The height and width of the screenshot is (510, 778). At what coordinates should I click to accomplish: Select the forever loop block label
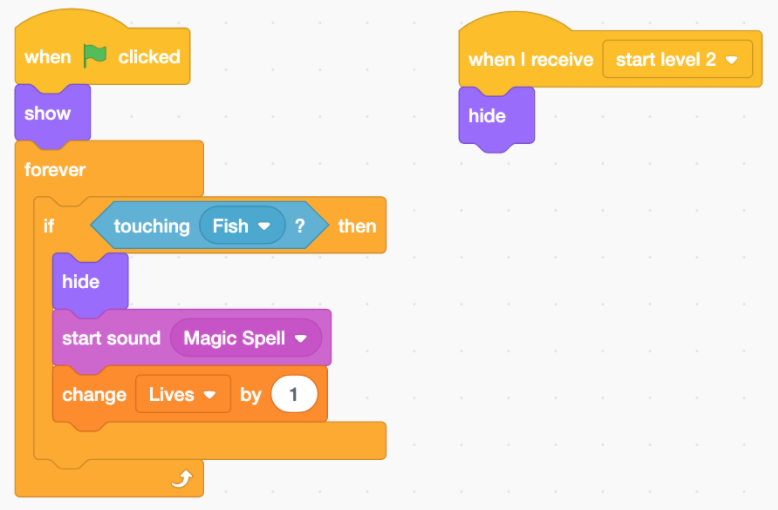pyautogui.click(x=55, y=170)
